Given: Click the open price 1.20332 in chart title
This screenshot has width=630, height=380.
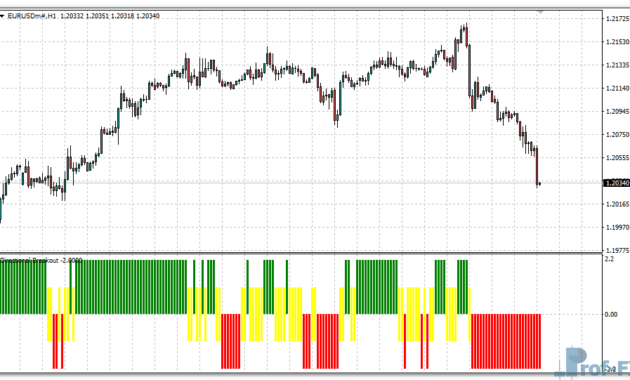Looking at the screenshot, I should pyautogui.click(x=72, y=16).
